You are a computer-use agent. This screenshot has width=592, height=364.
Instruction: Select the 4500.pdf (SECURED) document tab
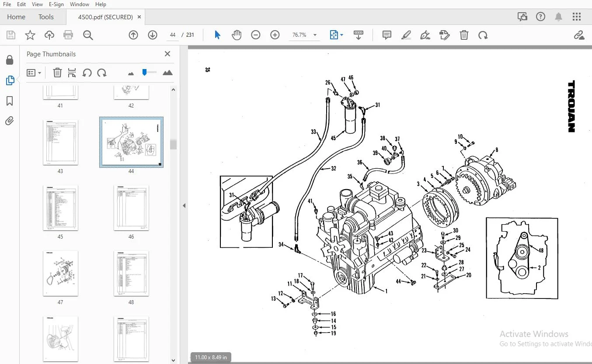pos(105,17)
